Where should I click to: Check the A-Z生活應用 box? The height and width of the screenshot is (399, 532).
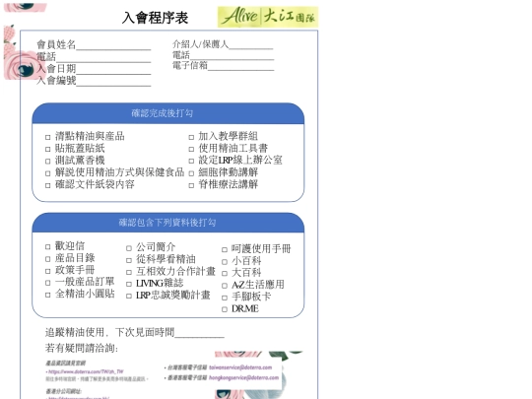(225, 286)
